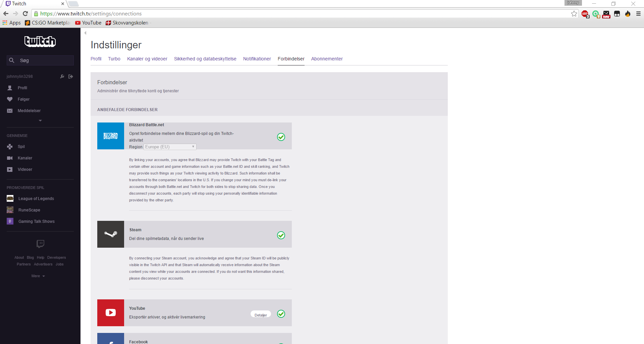
Task: Open the mail extension icon marked new
Action: [x=606, y=14]
